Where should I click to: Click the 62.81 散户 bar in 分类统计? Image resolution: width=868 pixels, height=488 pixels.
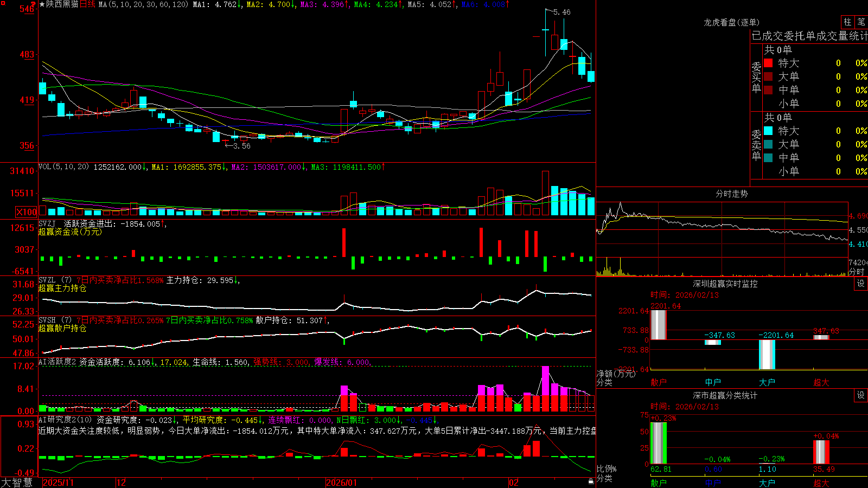[x=658, y=443]
